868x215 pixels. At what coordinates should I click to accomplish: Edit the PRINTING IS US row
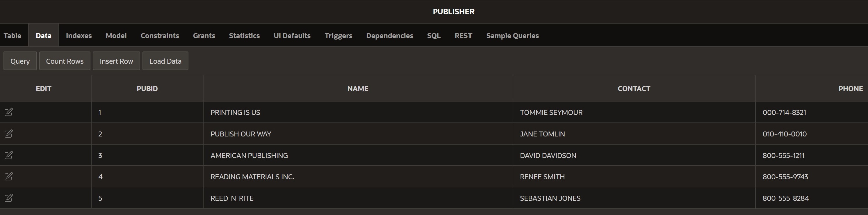pos(9,112)
